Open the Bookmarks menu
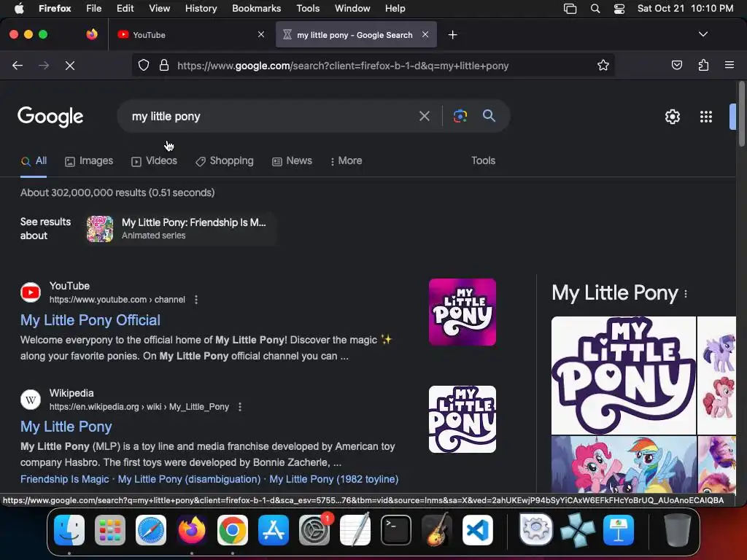747x560 pixels. point(256,9)
